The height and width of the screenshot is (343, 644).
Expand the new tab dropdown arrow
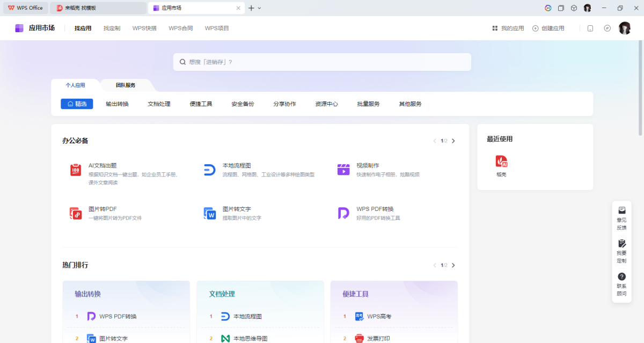pos(260,8)
